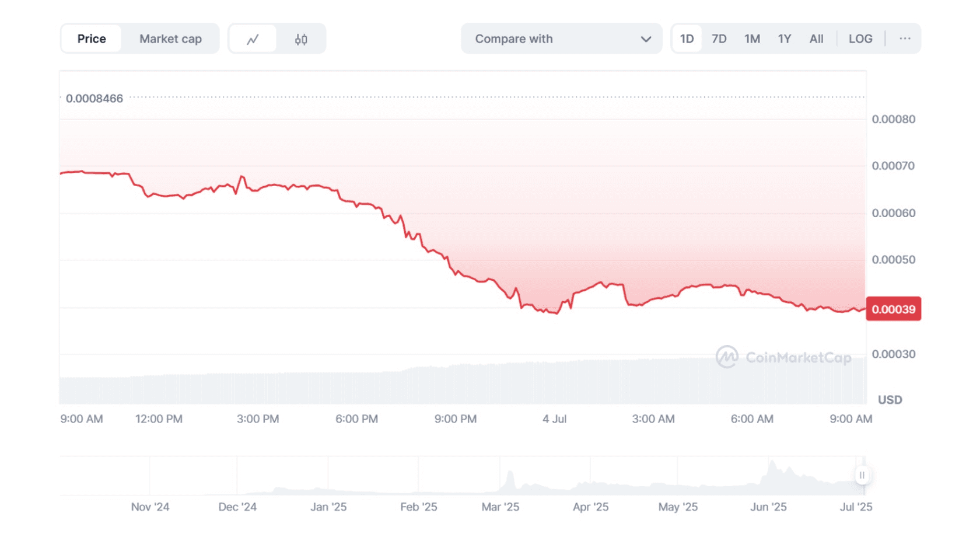Click the current price tag 0.00039
Viewport: 980px width, 551px height.
coord(893,309)
